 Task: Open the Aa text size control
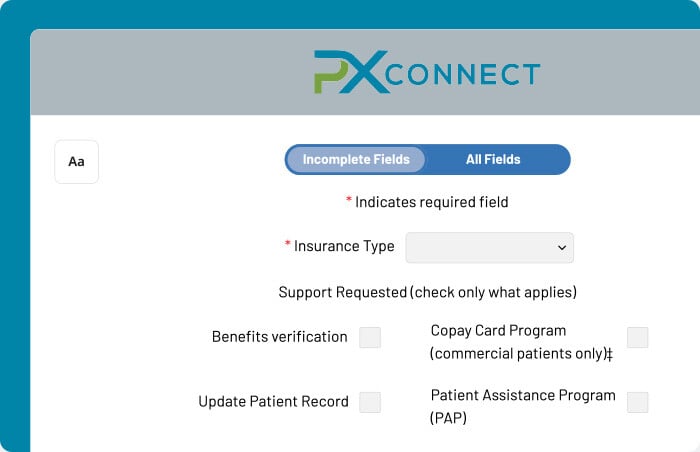[76, 162]
